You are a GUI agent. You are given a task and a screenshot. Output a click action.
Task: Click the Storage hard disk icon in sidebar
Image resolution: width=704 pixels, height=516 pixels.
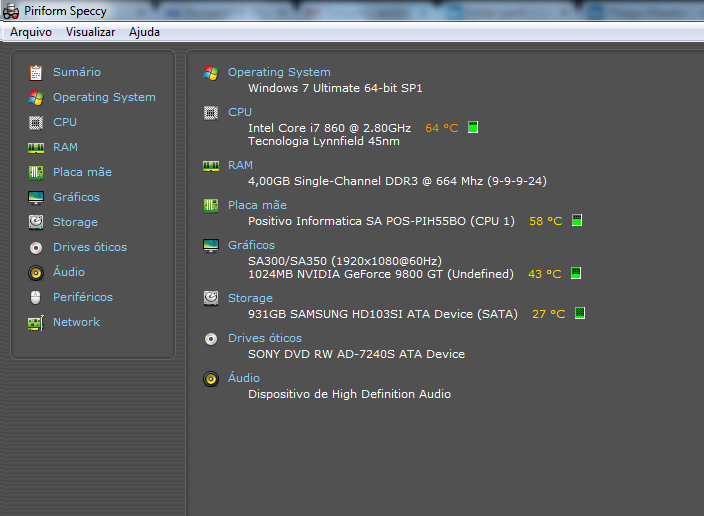coord(36,222)
